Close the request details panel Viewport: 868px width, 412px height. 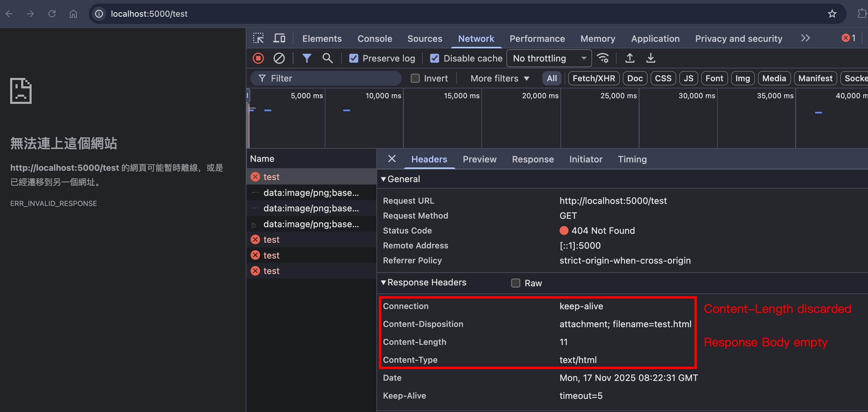(x=392, y=159)
